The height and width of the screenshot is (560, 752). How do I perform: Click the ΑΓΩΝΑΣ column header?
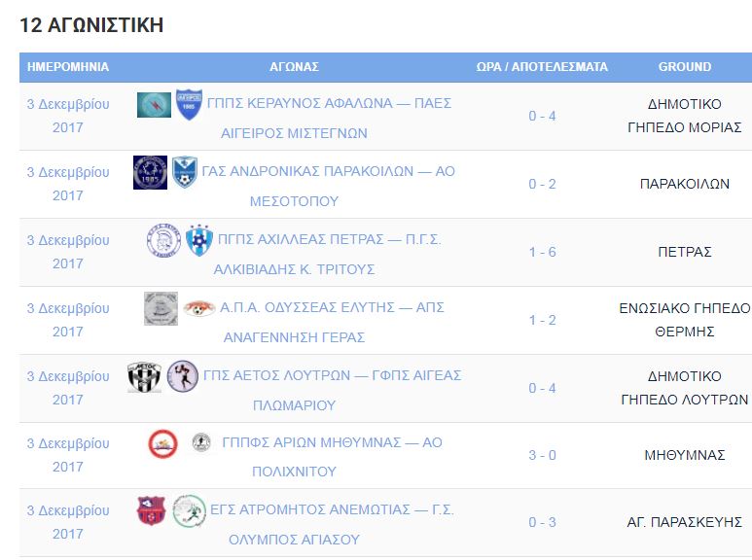pos(294,67)
